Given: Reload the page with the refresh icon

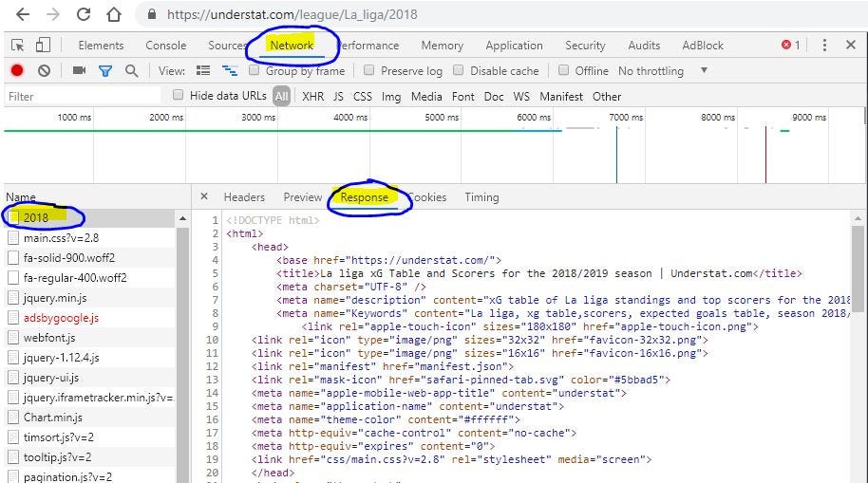Looking at the screenshot, I should coord(84,14).
